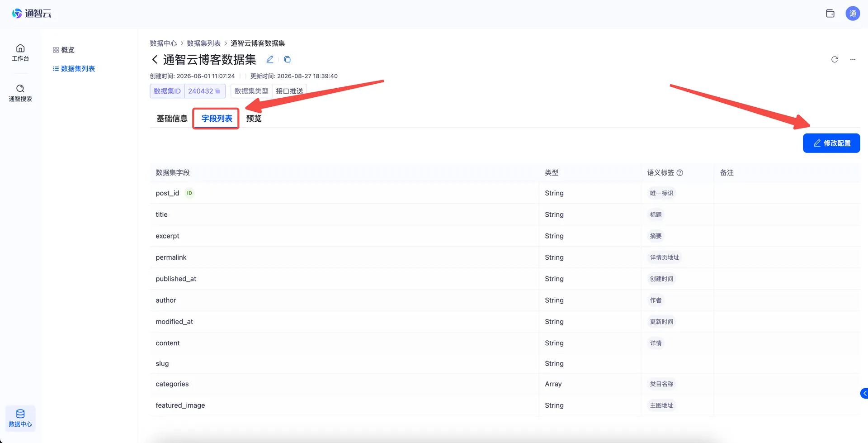
Task: Click the wallet icon in top bar
Action: pos(830,14)
